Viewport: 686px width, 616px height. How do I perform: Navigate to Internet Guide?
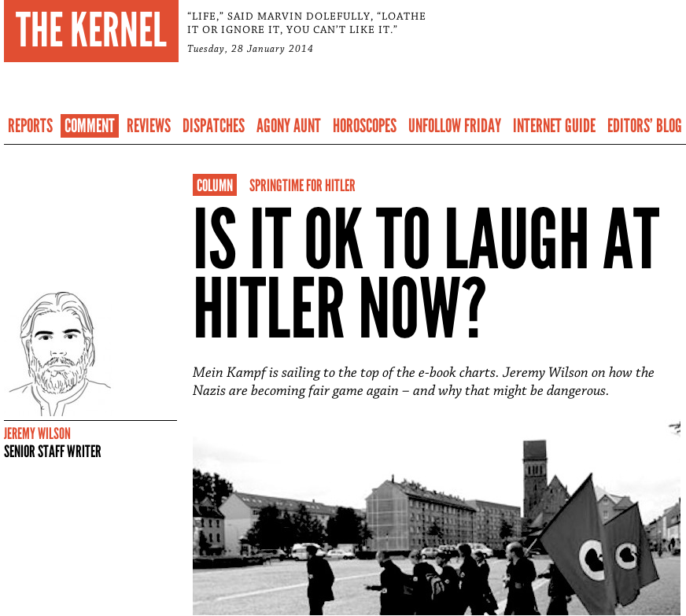coord(555,126)
